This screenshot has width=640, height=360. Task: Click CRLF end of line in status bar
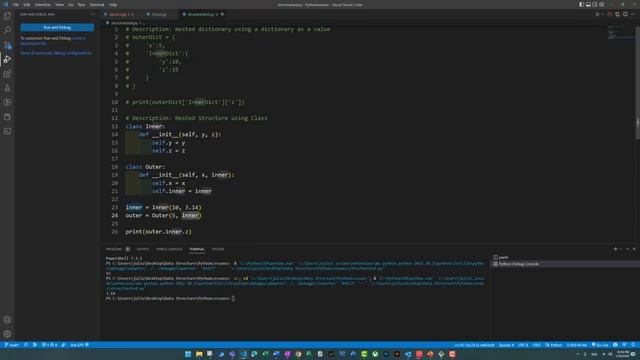(536, 345)
